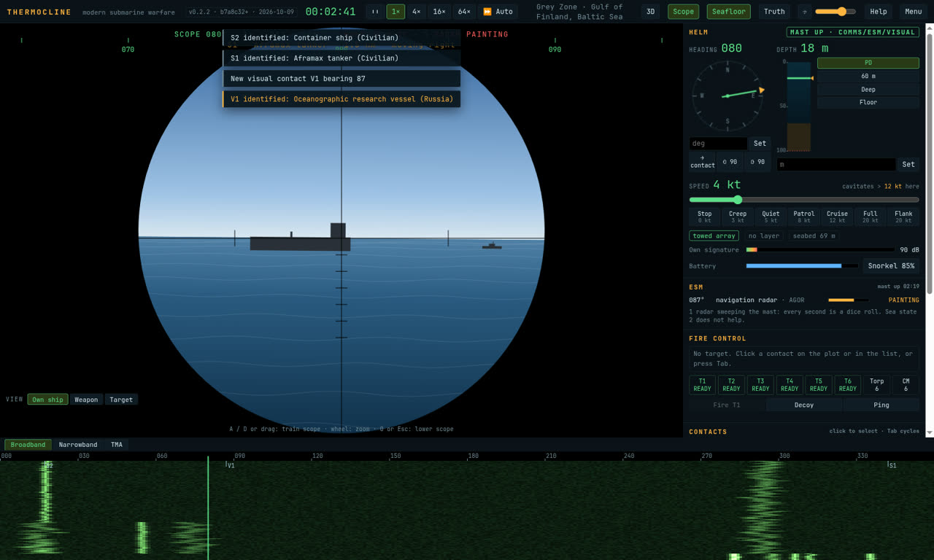Select torpedo tube T1
Screen dimensions: 934x560
click(702, 385)
